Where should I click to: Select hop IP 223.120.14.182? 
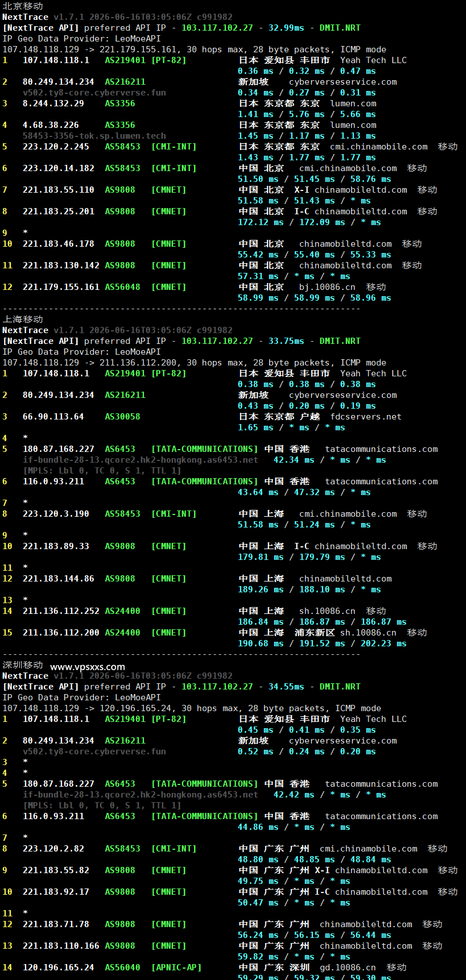(x=59, y=168)
